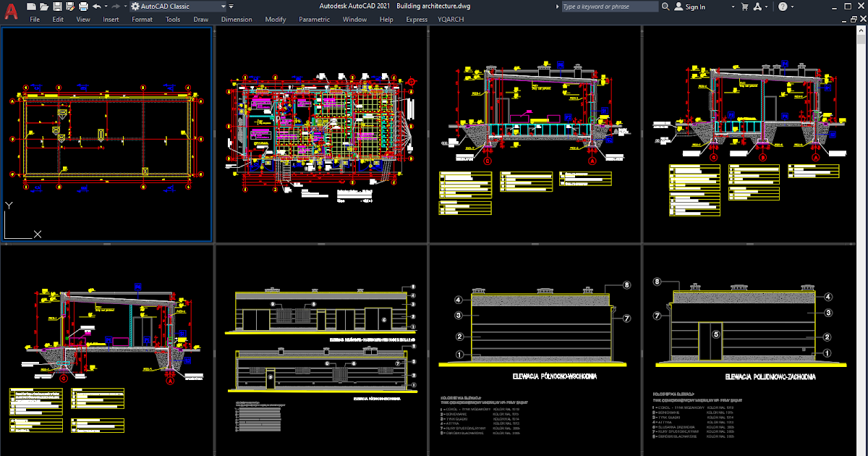This screenshot has height=456, width=868.
Task: Open the Parametric menu
Action: [x=314, y=20]
